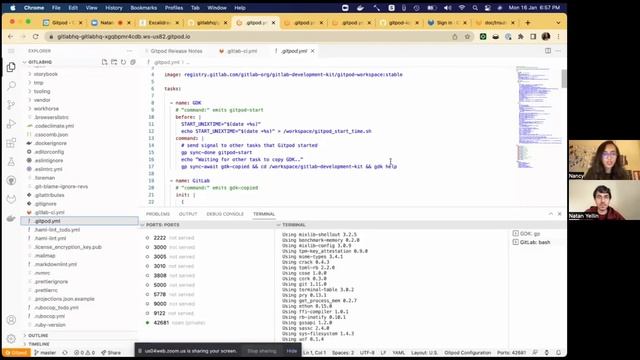Hide the Zoom sharing notification
This screenshot has height=360, width=640.
click(291, 351)
